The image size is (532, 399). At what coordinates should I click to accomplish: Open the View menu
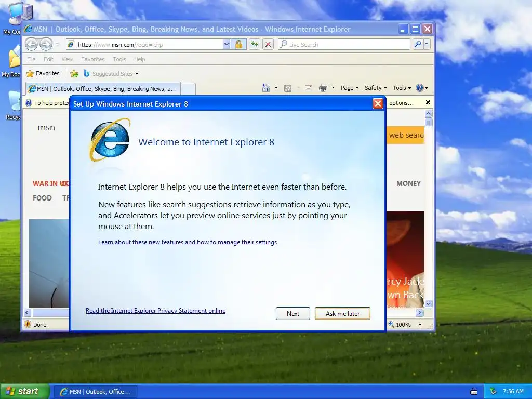coord(67,59)
